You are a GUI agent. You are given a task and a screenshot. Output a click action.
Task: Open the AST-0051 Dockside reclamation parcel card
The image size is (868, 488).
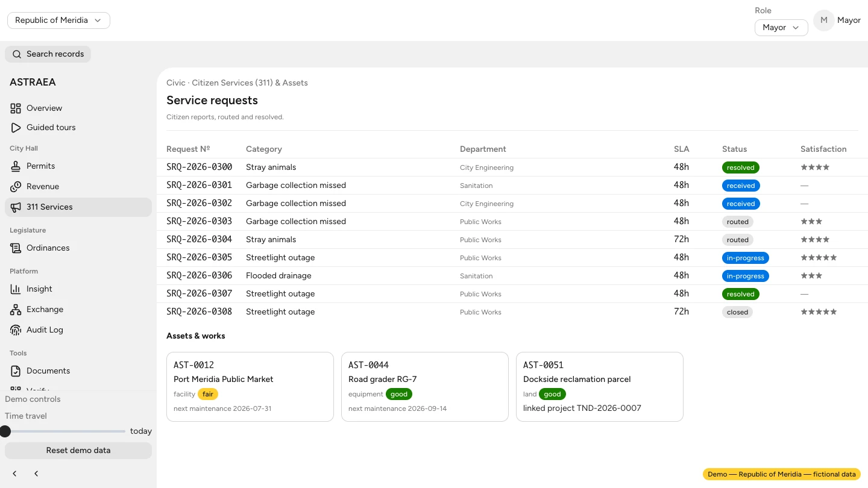tap(600, 387)
